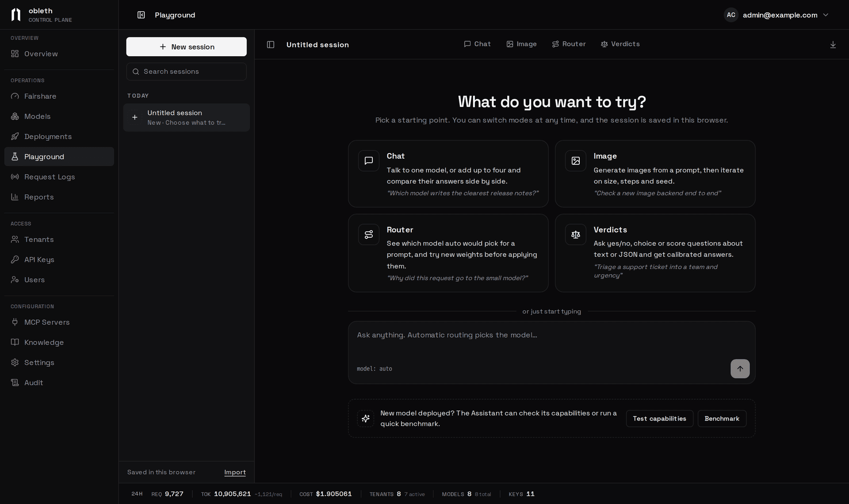Select the Untitled session list item
This screenshot has width=849, height=504.
point(187,118)
